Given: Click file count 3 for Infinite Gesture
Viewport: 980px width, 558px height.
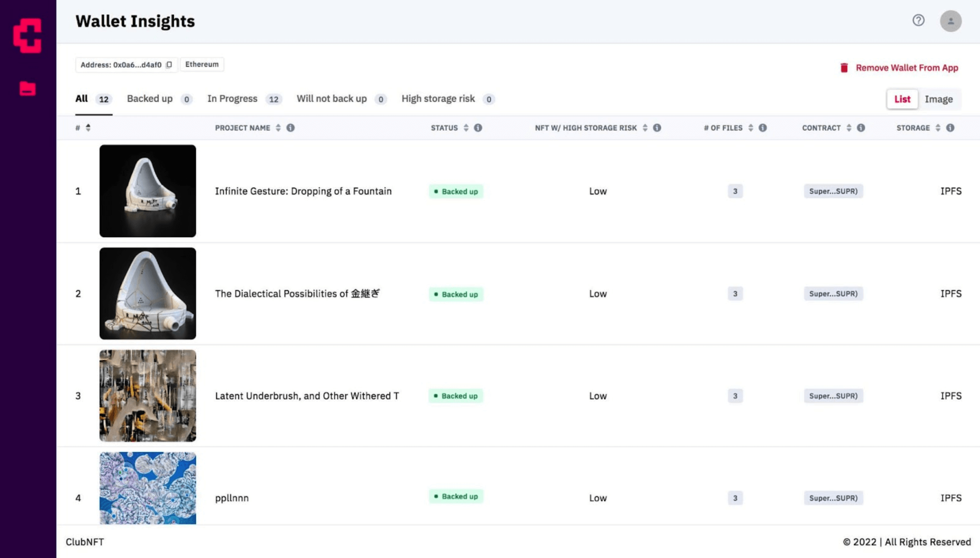Looking at the screenshot, I should click(x=735, y=191).
